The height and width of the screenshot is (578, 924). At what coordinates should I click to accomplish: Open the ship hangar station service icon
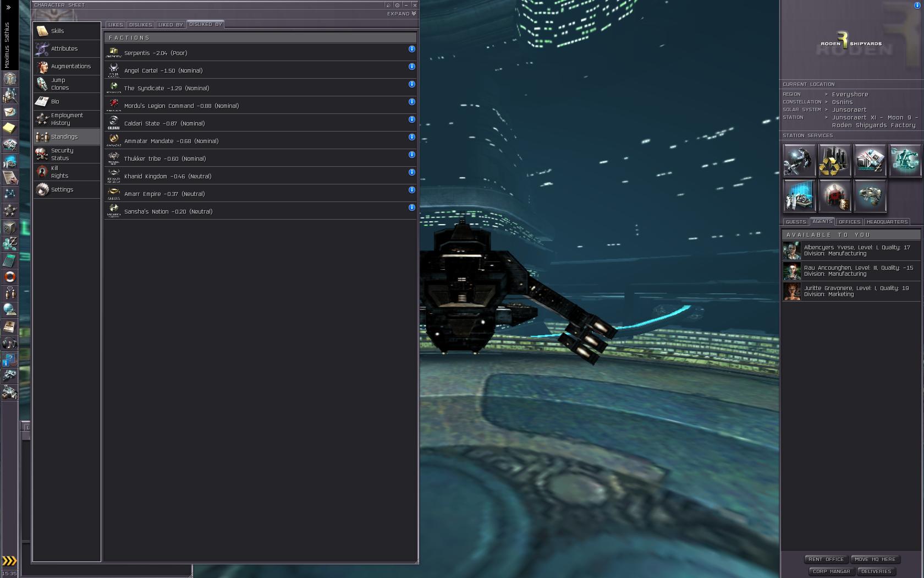click(x=870, y=195)
